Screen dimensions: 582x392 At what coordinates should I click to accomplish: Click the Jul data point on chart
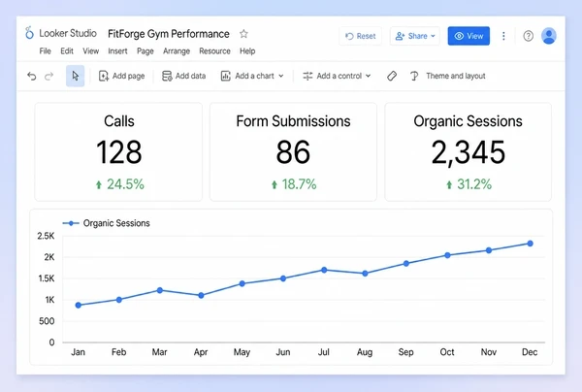tap(324, 270)
